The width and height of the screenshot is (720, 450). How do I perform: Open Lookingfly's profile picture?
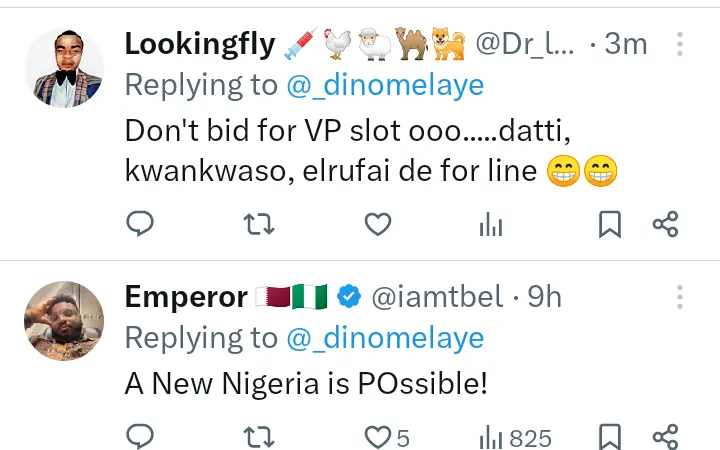point(64,68)
